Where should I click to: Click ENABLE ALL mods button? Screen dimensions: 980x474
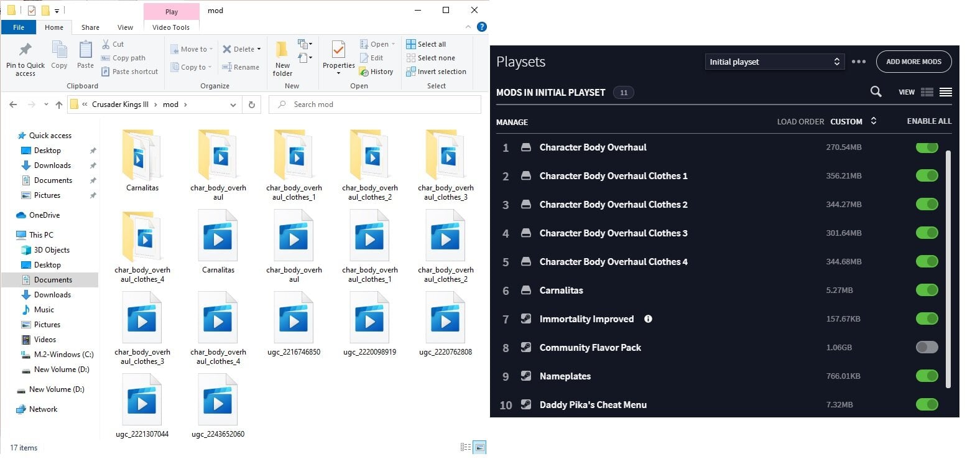click(929, 121)
